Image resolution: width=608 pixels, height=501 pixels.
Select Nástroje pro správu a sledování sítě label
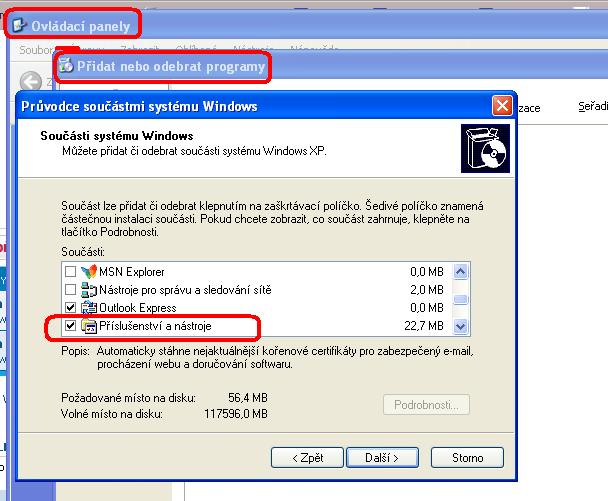tap(185, 290)
